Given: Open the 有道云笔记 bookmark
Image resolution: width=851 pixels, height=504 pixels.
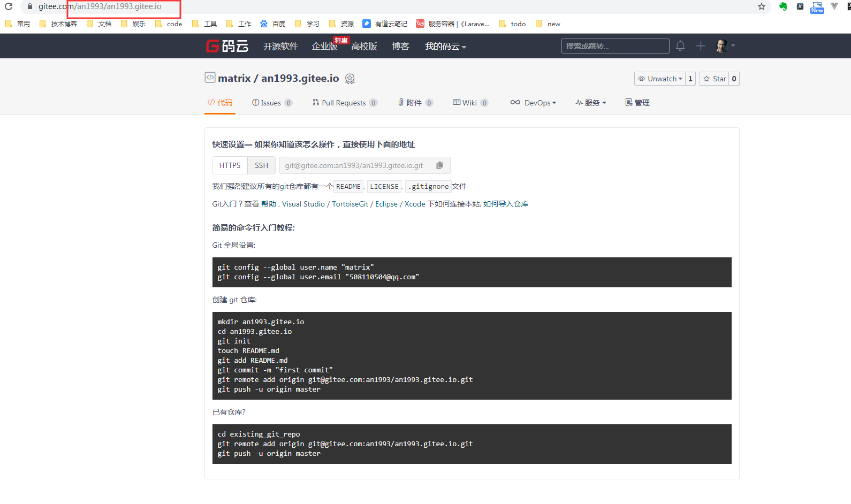Looking at the screenshot, I should (x=385, y=24).
